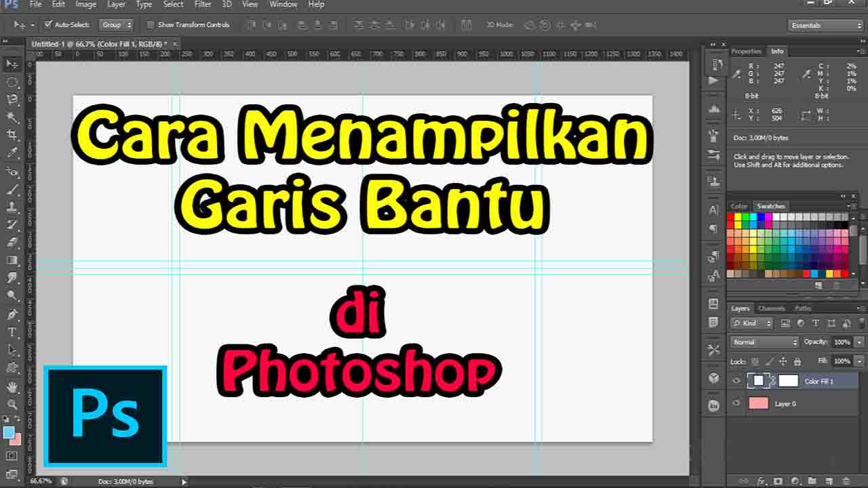The image size is (868, 488).
Task: Open the File menu
Action: (x=35, y=4)
